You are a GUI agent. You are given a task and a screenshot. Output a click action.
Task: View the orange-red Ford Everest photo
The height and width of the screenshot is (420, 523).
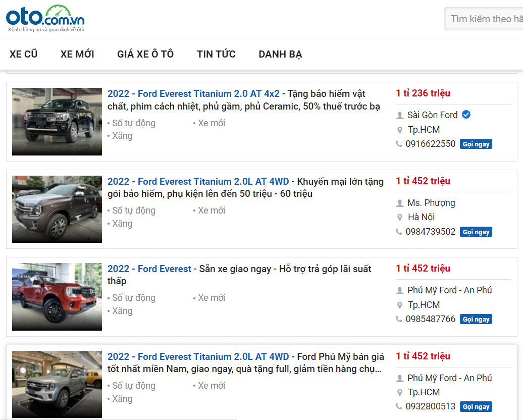tap(57, 297)
